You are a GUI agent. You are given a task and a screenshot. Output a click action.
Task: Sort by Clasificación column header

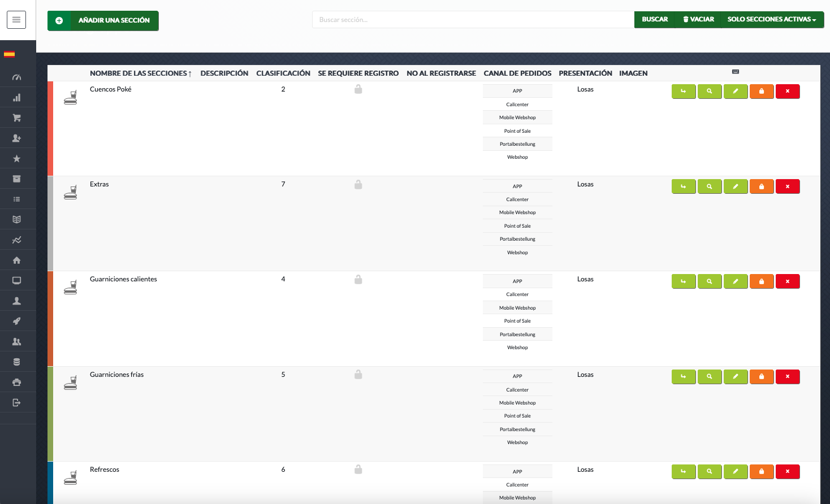(283, 73)
